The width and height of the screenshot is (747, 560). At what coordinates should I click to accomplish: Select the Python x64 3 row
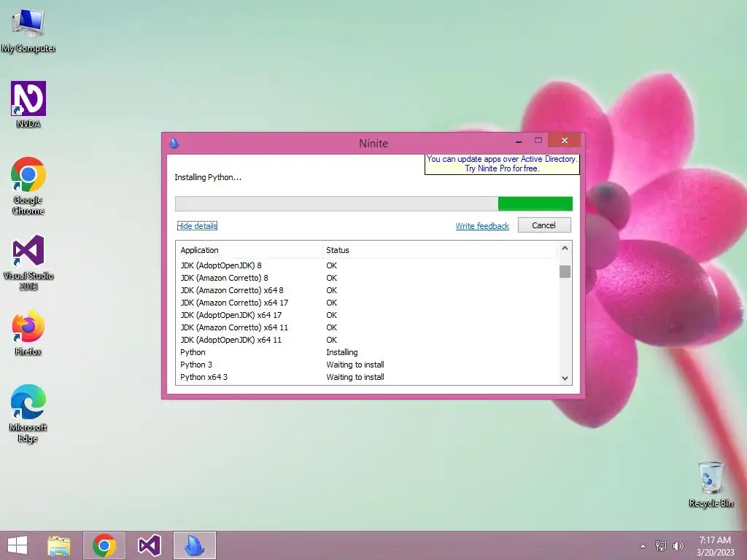[x=367, y=377]
